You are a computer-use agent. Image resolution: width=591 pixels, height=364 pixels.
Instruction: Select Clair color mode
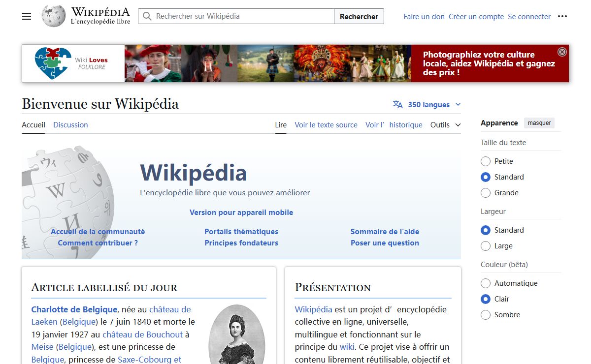[x=486, y=299]
